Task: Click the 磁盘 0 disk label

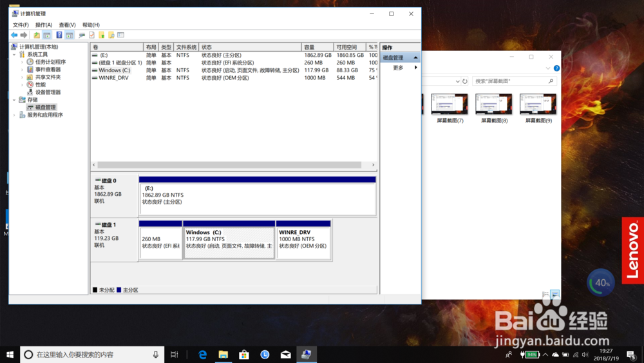Action: 109,181
